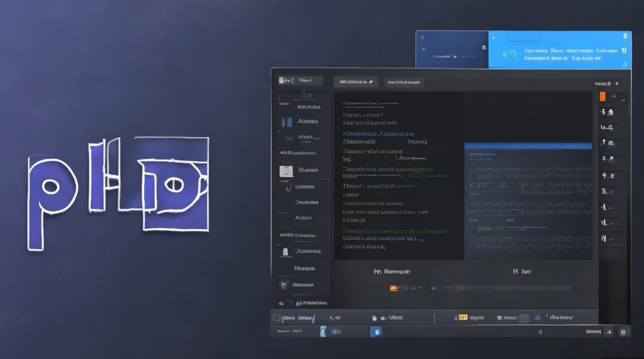Click the small lock icon in status bar
Screen dimensions: 644x359
tap(374, 318)
